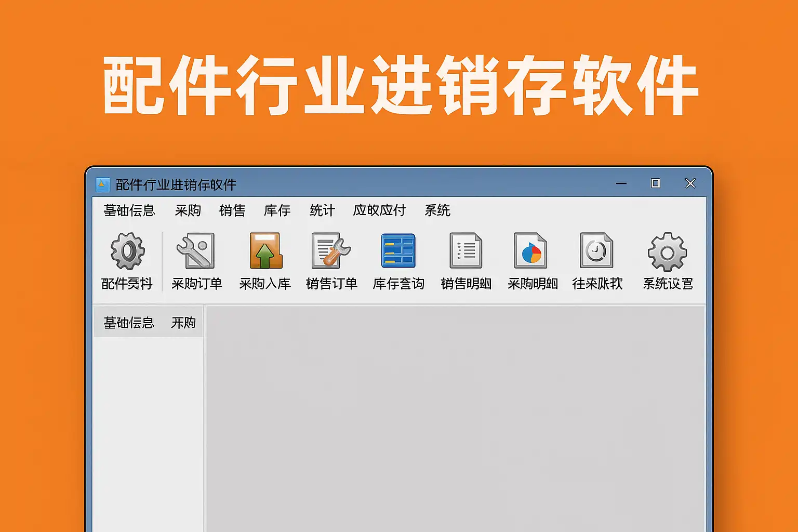Open the 应收应付 menu
The image size is (798, 532).
point(380,210)
